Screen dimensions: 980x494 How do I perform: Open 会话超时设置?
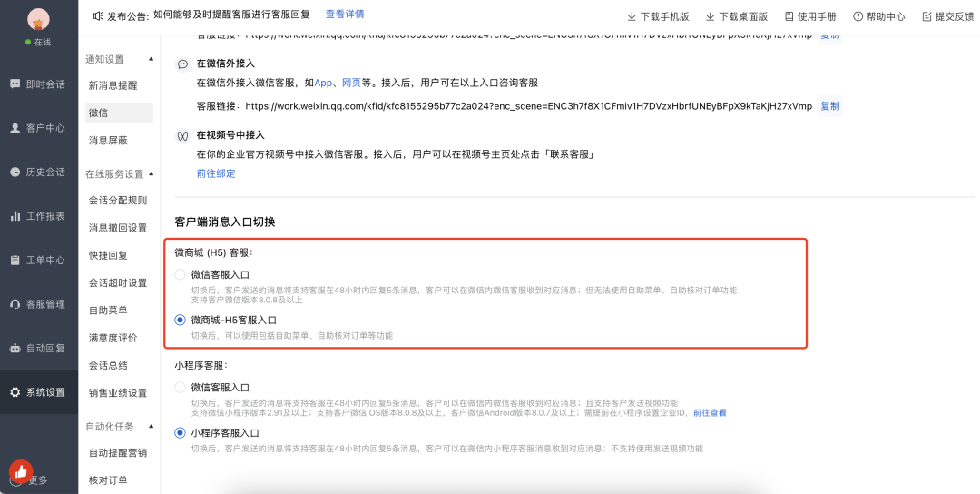(x=119, y=282)
